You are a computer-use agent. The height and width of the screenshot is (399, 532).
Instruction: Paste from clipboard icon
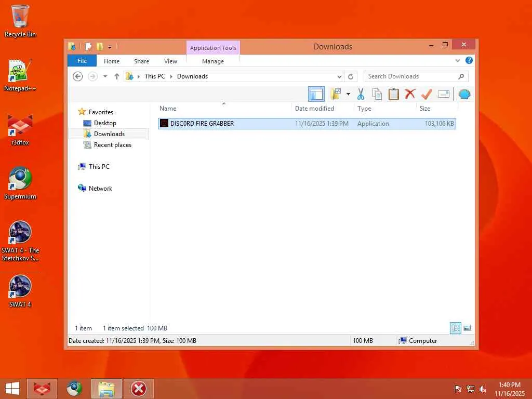click(x=394, y=94)
